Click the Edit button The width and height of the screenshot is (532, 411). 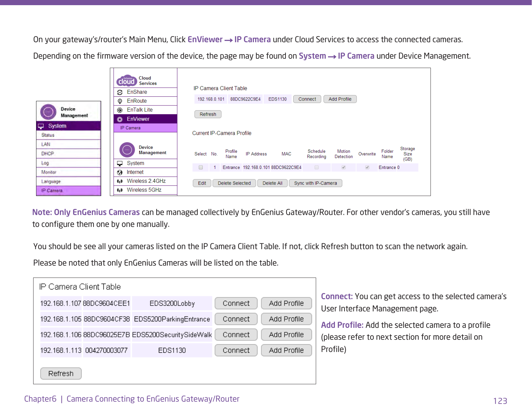202,183
